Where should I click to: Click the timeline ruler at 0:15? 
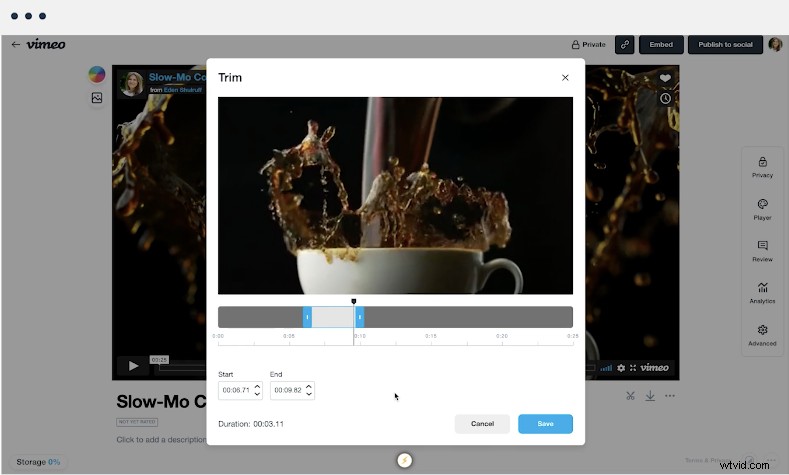pos(431,336)
